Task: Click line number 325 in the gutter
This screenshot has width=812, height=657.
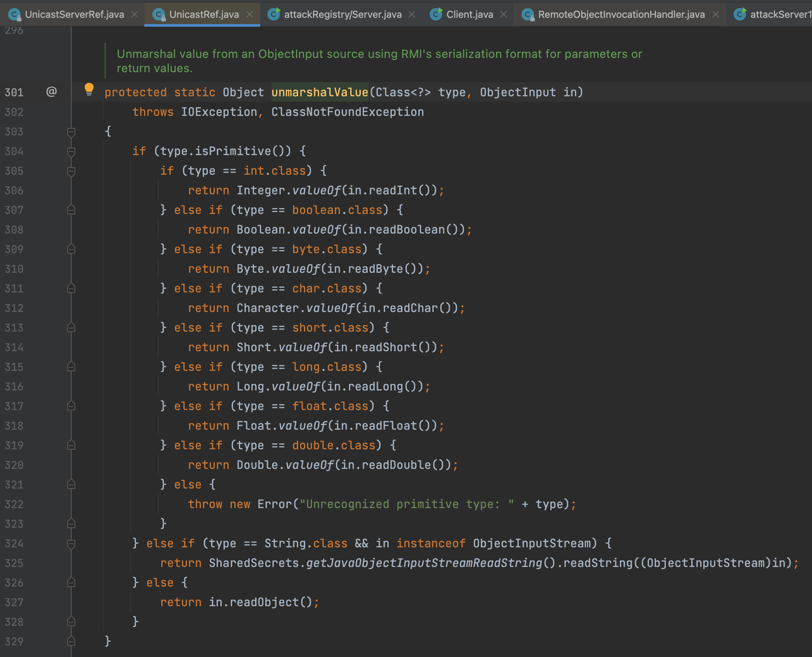Action: (x=14, y=563)
